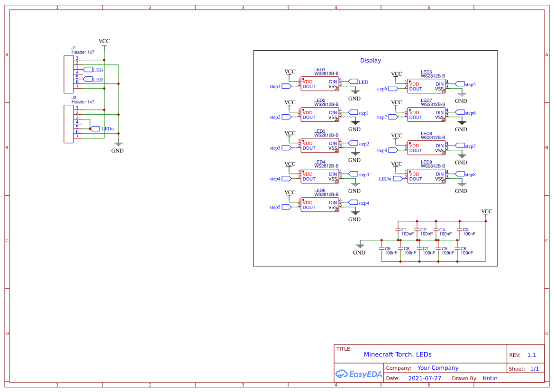Select the LED1 WS2812B-B component
The height and width of the screenshot is (392, 554).
click(320, 84)
